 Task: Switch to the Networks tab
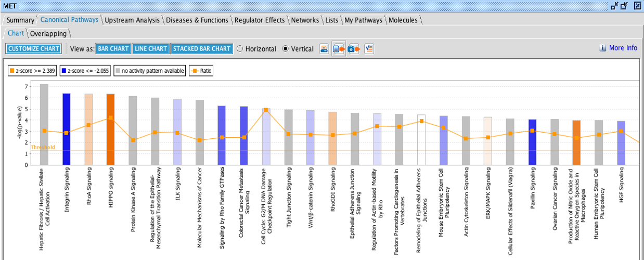[x=305, y=20]
